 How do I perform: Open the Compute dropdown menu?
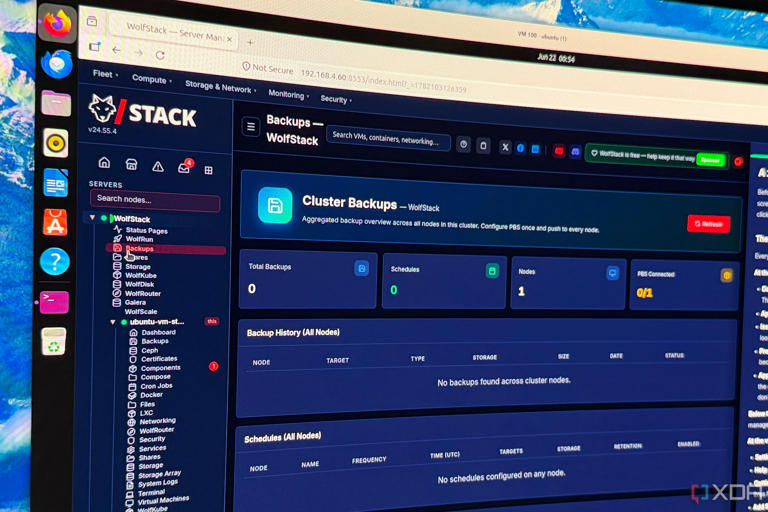[151, 79]
